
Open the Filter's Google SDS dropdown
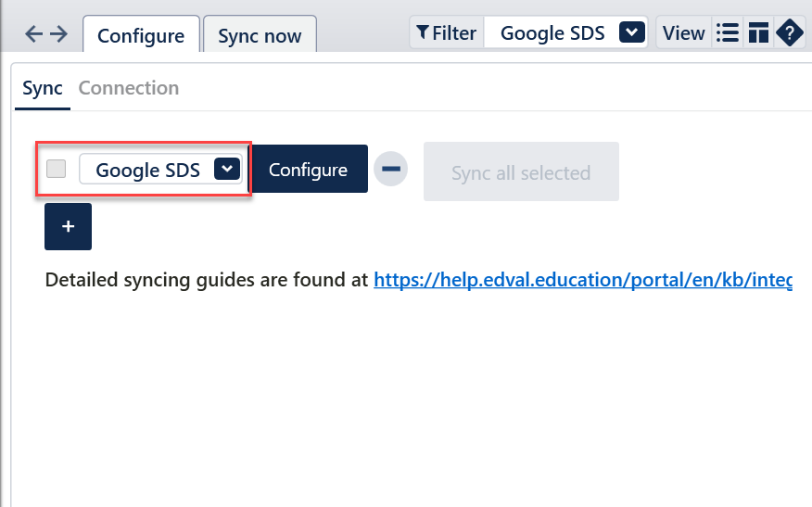[x=631, y=33]
